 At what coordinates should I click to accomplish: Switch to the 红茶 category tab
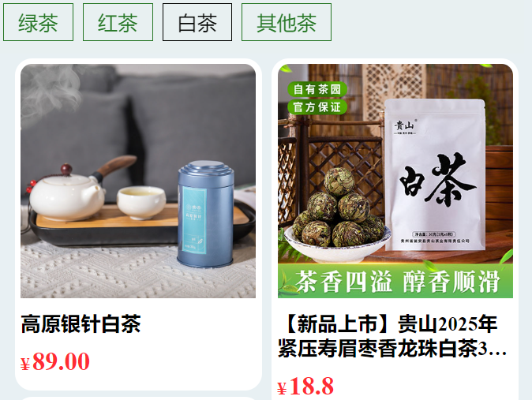coord(118,22)
